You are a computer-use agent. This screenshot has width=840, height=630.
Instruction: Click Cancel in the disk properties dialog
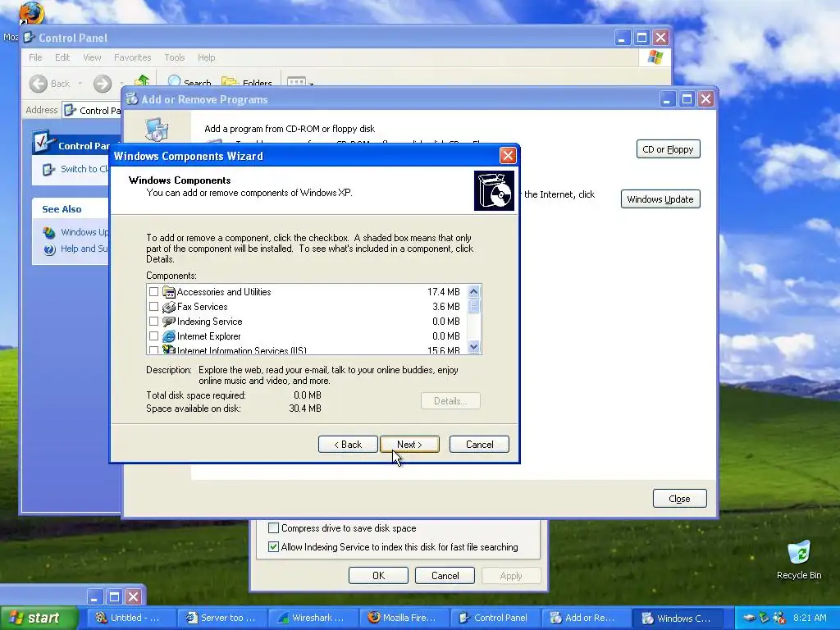pyautogui.click(x=445, y=575)
